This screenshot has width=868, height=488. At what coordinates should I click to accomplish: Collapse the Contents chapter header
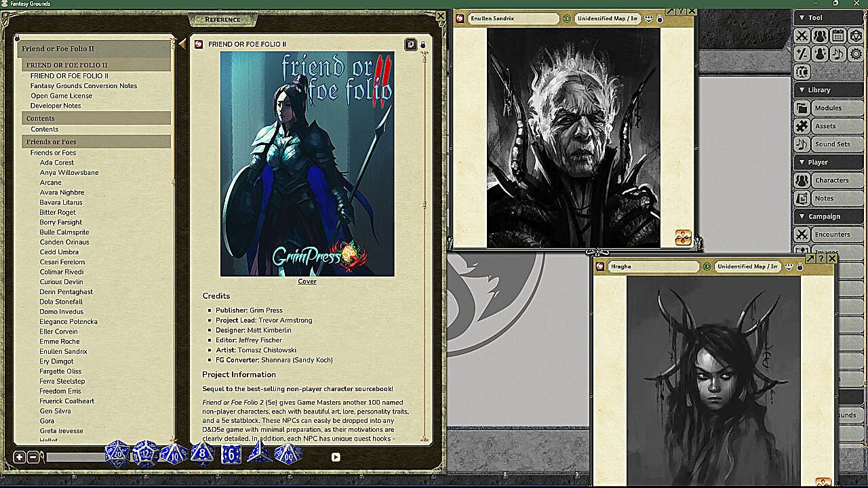click(x=96, y=119)
